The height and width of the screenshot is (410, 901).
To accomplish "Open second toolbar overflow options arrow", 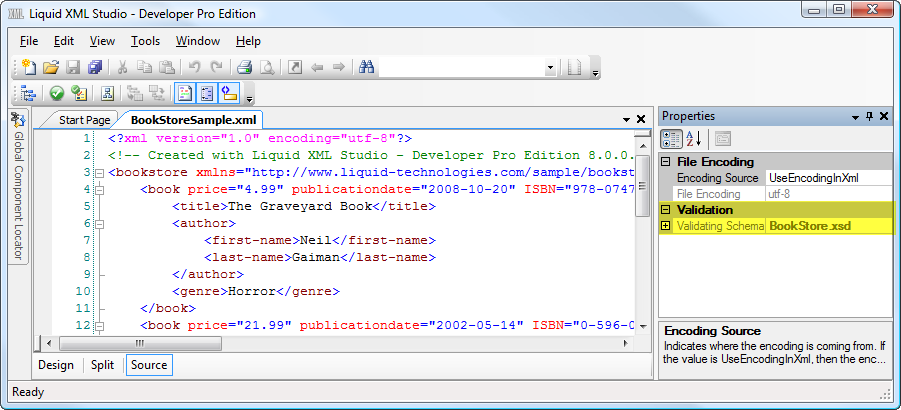I will coord(249,99).
